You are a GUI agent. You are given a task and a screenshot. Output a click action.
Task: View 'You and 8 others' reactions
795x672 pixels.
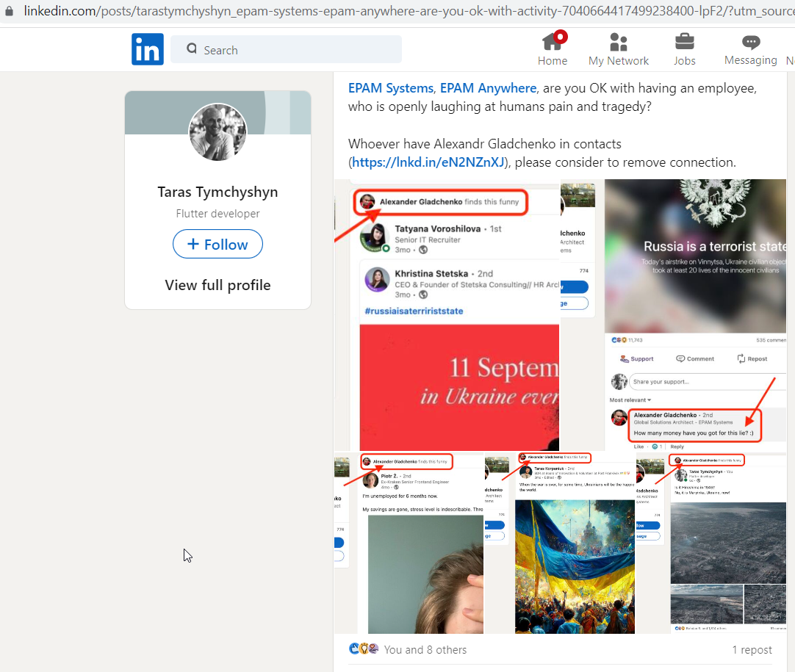coord(425,650)
